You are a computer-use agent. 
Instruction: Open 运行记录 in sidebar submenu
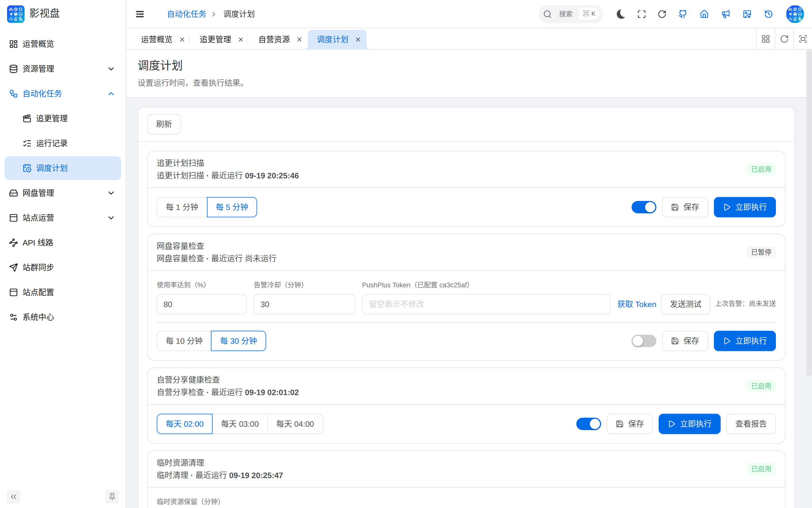click(63, 143)
